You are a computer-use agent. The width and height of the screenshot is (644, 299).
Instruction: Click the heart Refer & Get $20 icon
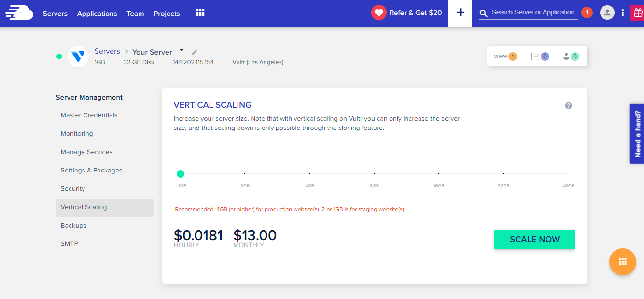379,13
